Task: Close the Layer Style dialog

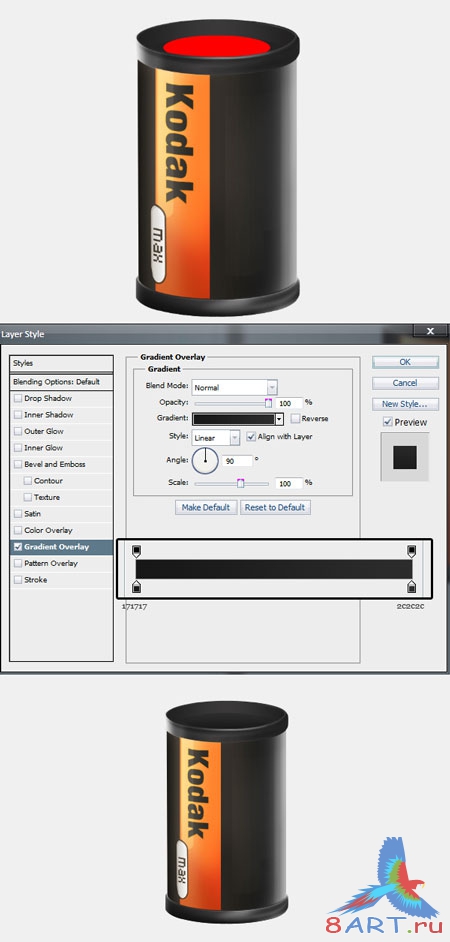Action: [430, 331]
